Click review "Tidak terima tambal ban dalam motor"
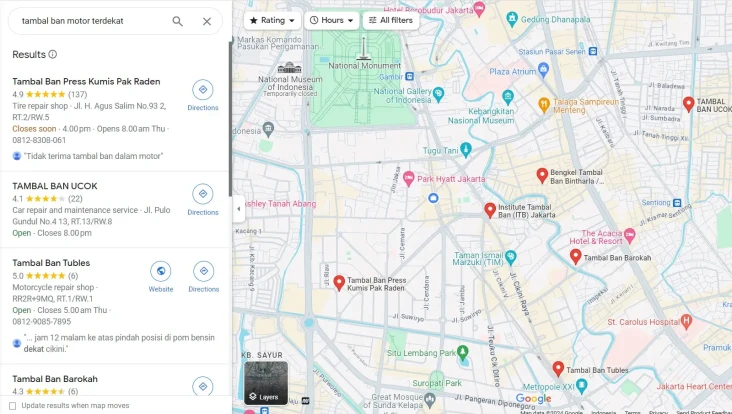 point(94,156)
